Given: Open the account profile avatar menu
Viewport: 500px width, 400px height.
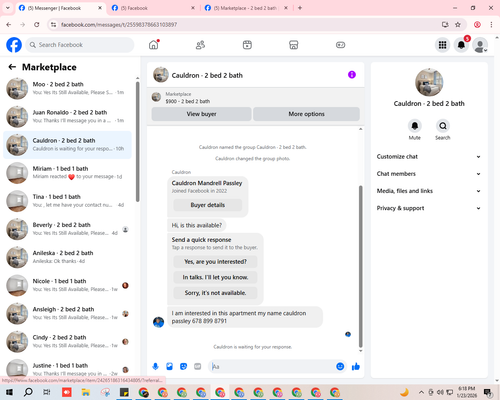Looking at the screenshot, I should (480, 45).
